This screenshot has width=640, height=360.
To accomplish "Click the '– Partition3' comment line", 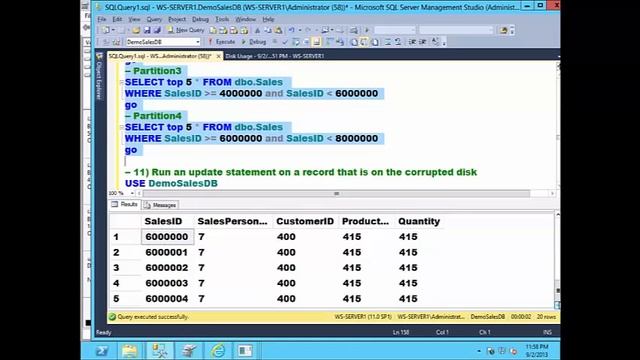I will (153, 71).
